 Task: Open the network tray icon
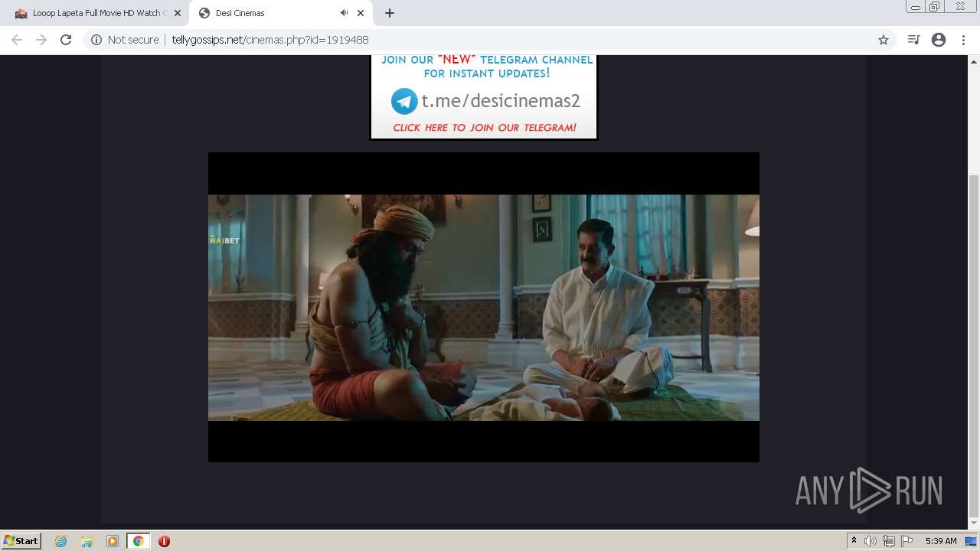coord(889,541)
